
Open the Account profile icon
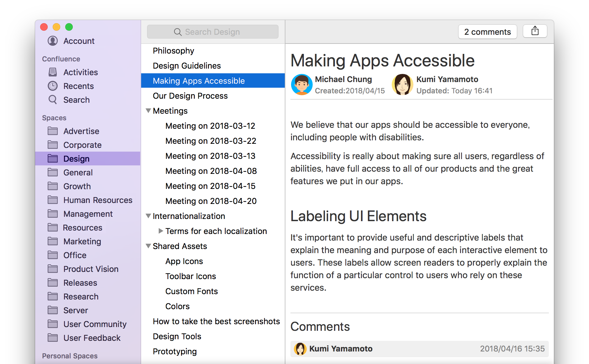[x=53, y=41]
